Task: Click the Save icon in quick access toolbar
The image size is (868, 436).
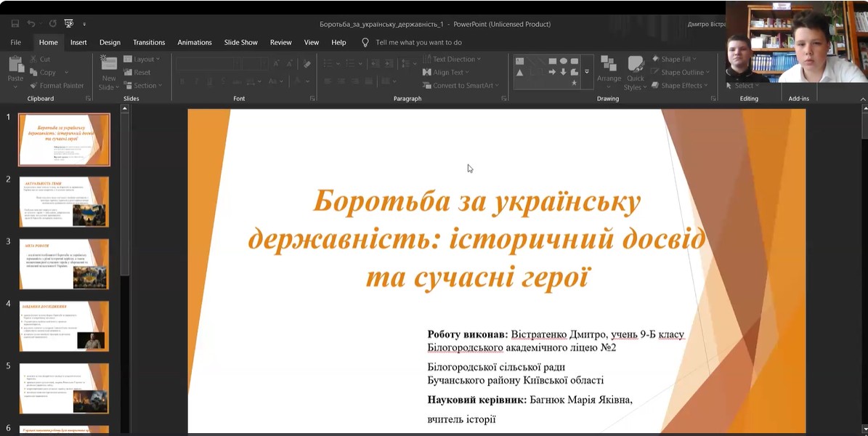Action: click(x=15, y=24)
